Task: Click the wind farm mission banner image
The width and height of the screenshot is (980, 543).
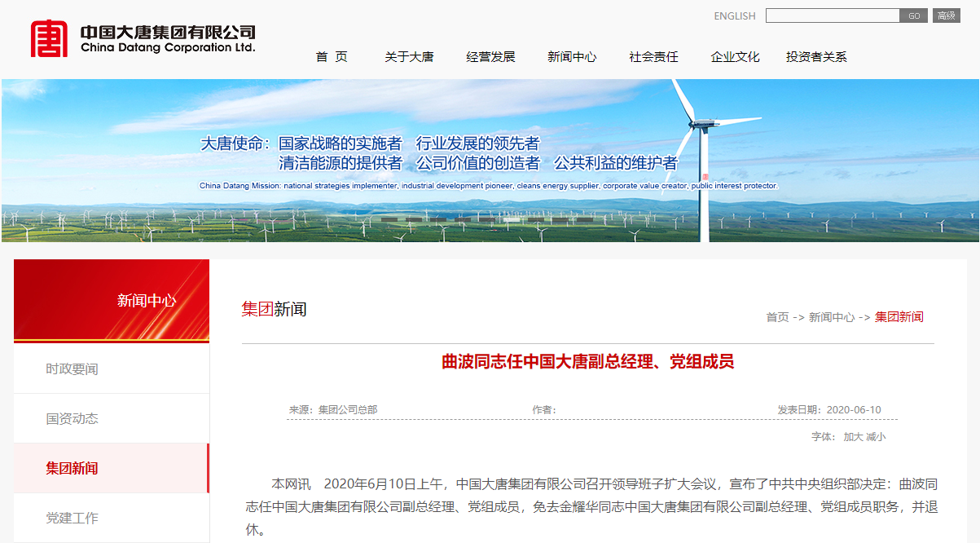Action: pyautogui.click(x=490, y=161)
